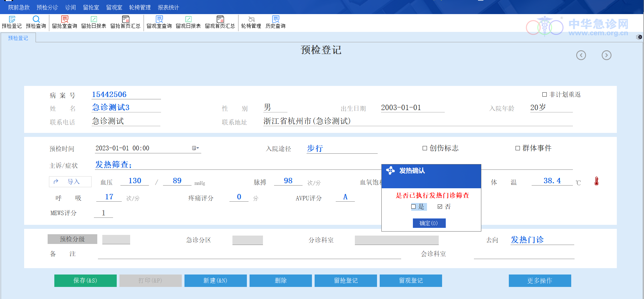
Task: Click the 备注 remarks input field
Action: (x=249, y=254)
